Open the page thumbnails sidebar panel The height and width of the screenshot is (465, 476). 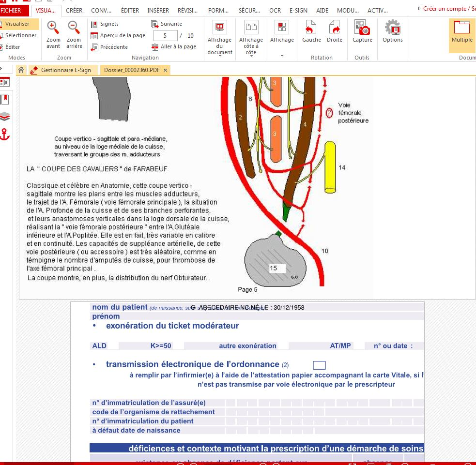coord(5,82)
